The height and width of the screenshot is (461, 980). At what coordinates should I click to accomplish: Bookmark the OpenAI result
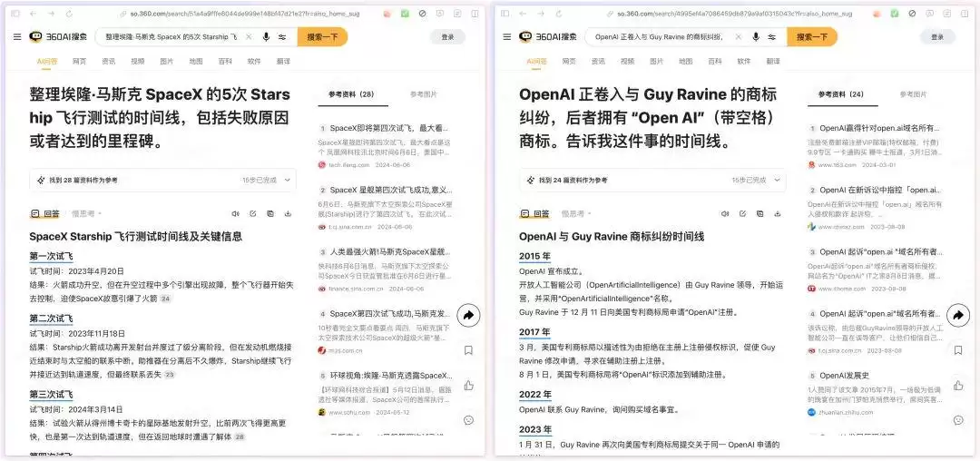958,350
